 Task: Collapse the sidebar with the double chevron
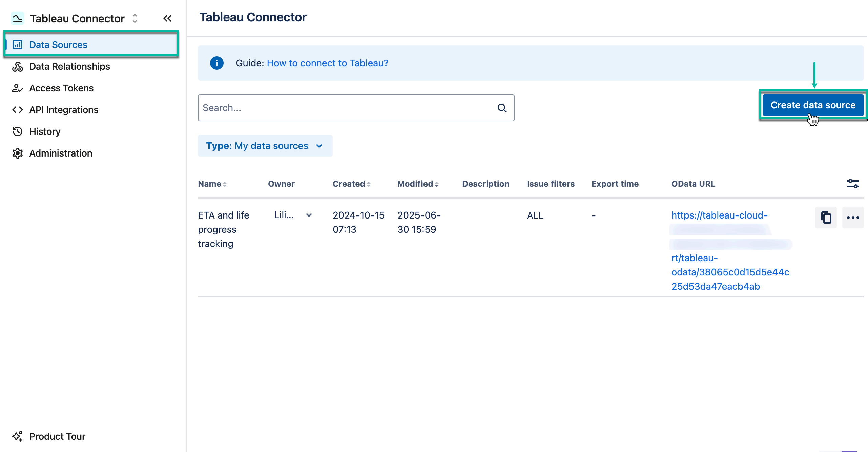pyautogui.click(x=167, y=18)
